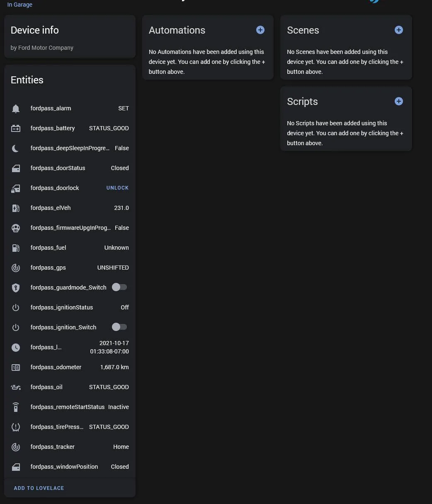Open fordpass_remoteStartStatus entity name
Viewport: 432px width, 504px height.
68,407
